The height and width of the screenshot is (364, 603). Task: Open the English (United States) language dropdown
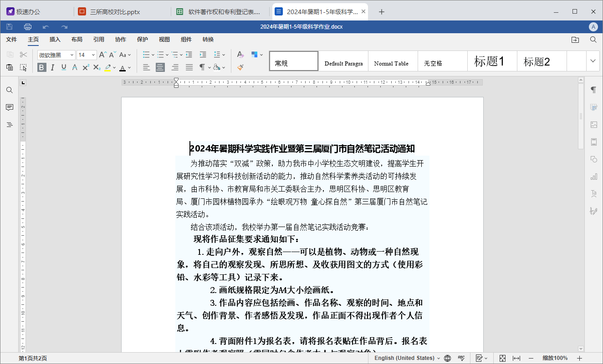click(x=407, y=358)
